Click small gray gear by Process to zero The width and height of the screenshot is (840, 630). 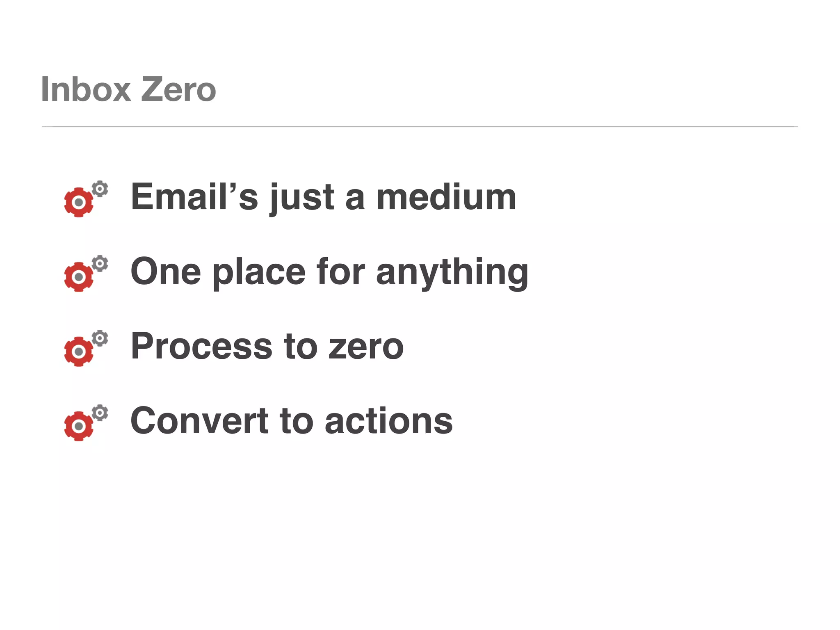coord(100,338)
